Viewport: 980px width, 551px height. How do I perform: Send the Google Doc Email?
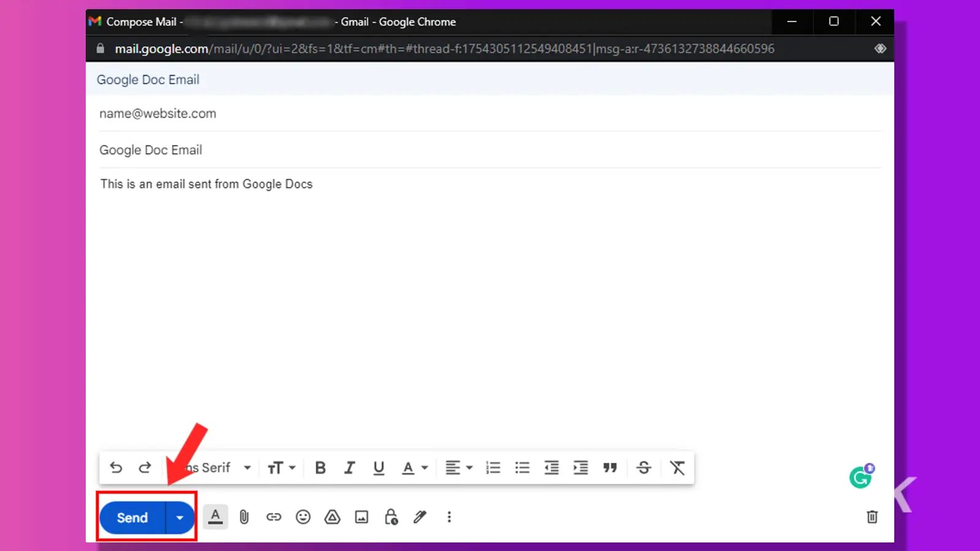pyautogui.click(x=131, y=517)
